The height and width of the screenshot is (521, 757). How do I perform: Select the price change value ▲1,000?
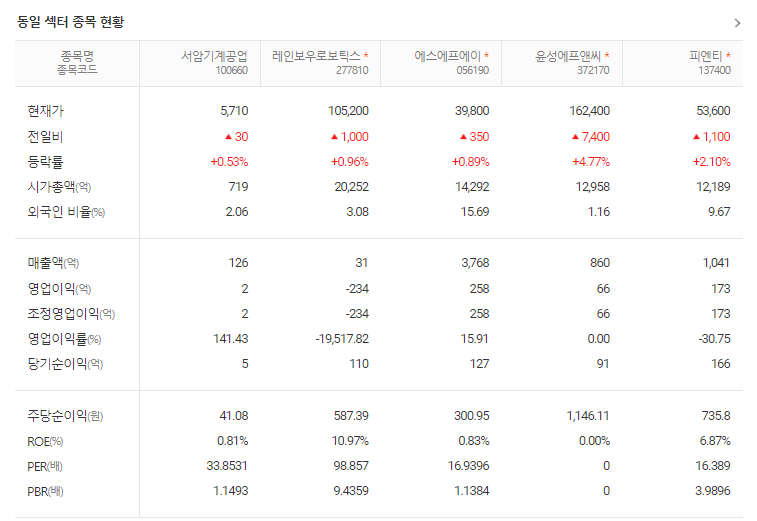point(350,137)
